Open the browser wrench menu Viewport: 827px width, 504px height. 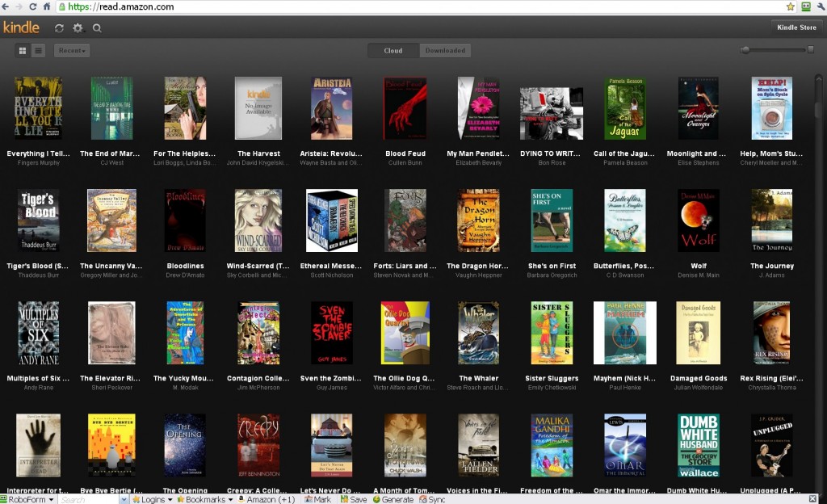(821, 6)
